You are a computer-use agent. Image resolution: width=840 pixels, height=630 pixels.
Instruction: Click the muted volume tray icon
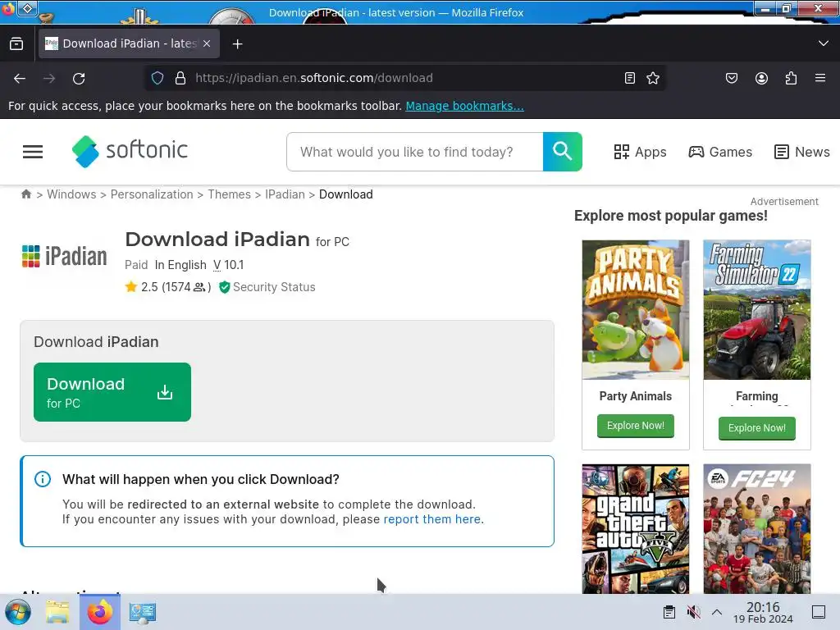click(x=693, y=612)
